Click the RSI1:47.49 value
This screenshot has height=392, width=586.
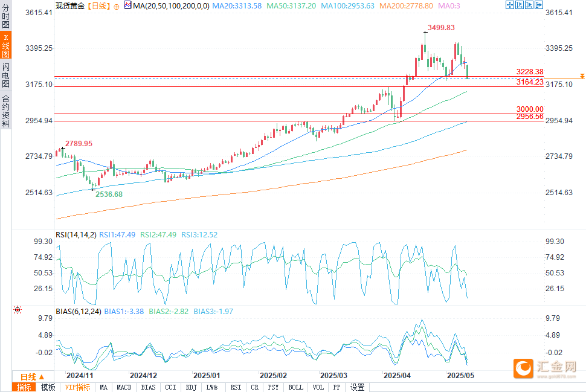click(x=117, y=235)
